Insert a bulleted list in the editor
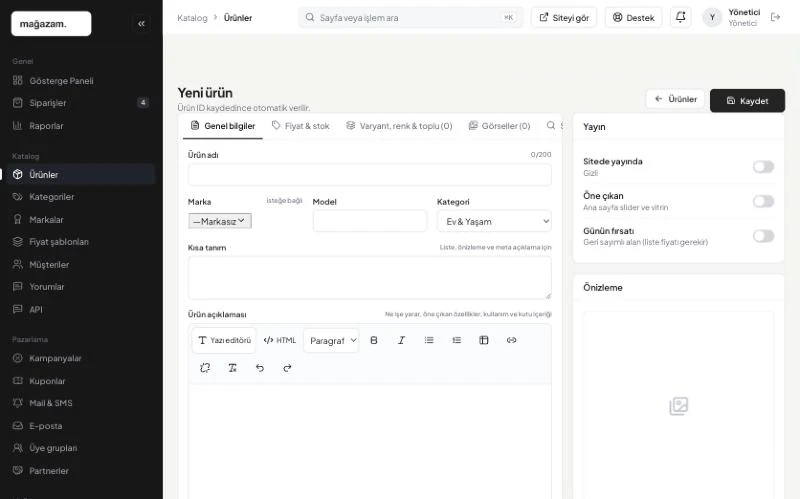Image resolution: width=800 pixels, height=499 pixels. click(429, 340)
